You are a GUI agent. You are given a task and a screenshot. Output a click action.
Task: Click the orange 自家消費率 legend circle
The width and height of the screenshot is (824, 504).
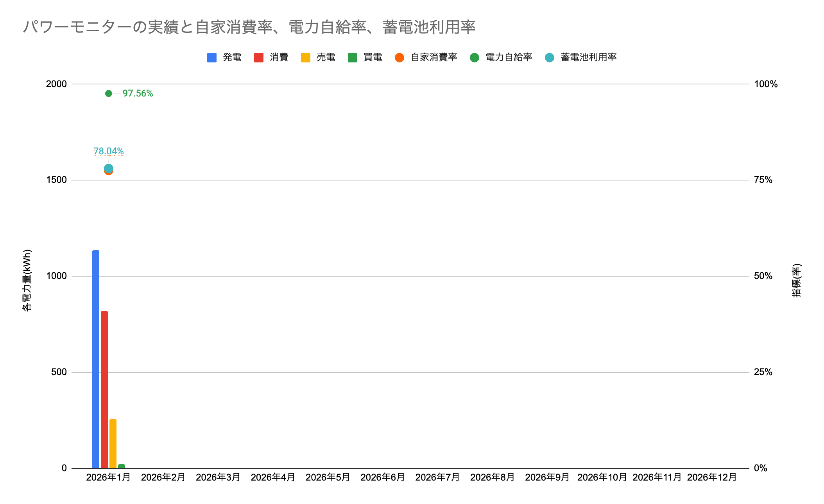399,57
